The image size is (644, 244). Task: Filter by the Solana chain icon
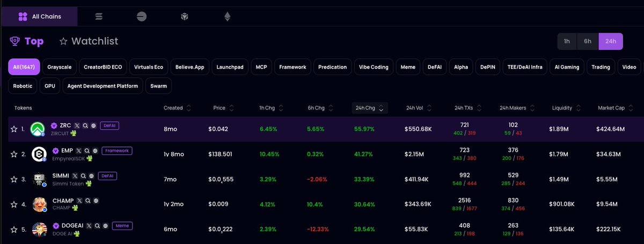[99, 17]
